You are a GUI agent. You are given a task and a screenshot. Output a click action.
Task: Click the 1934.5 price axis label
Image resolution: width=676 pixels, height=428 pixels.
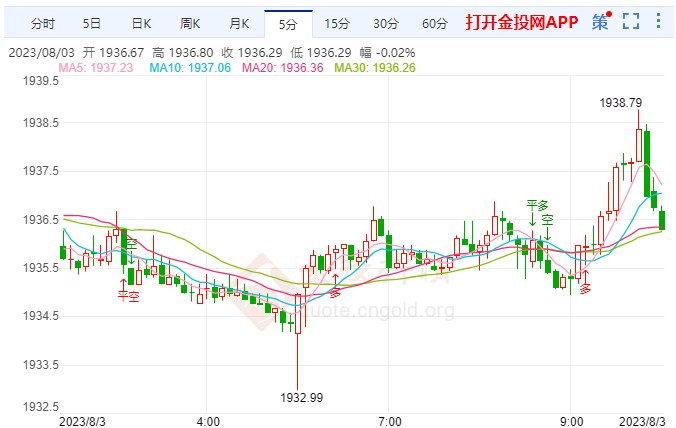click(x=41, y=316)
